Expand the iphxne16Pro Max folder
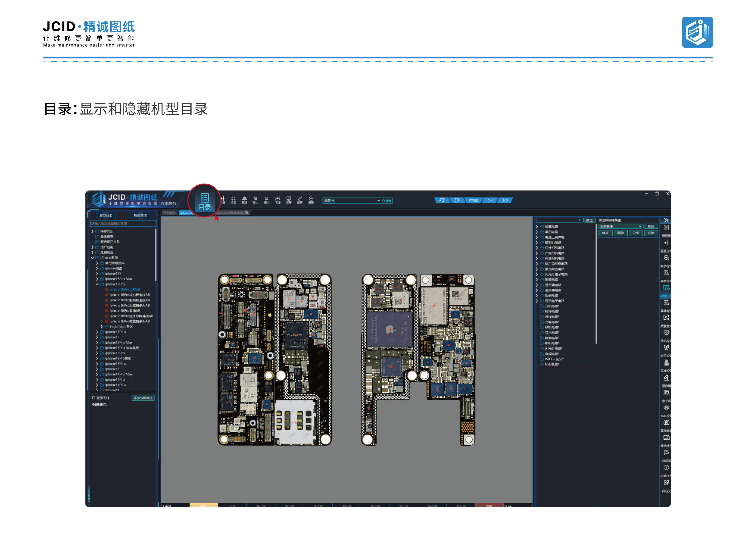The height and width of the screenshot is (535, 756). pyautogui.click(x=97, y=279)
